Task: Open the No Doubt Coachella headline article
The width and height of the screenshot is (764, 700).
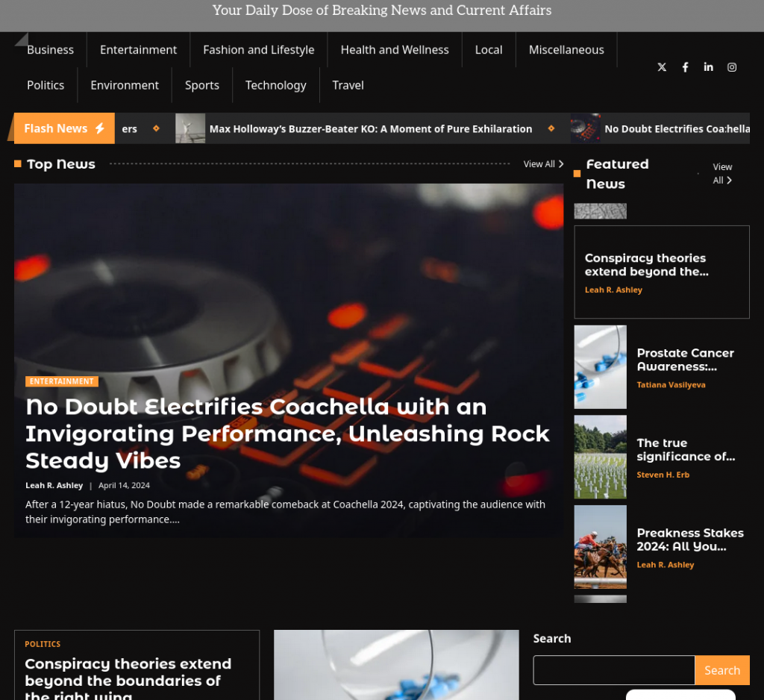Action: pyautogui.click(x=287, y=434)
